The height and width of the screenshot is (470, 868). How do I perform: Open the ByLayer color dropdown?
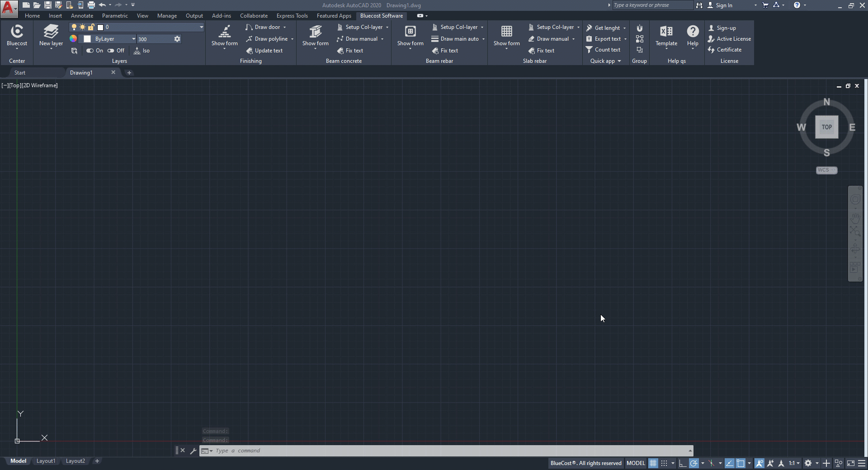[133, 39]
